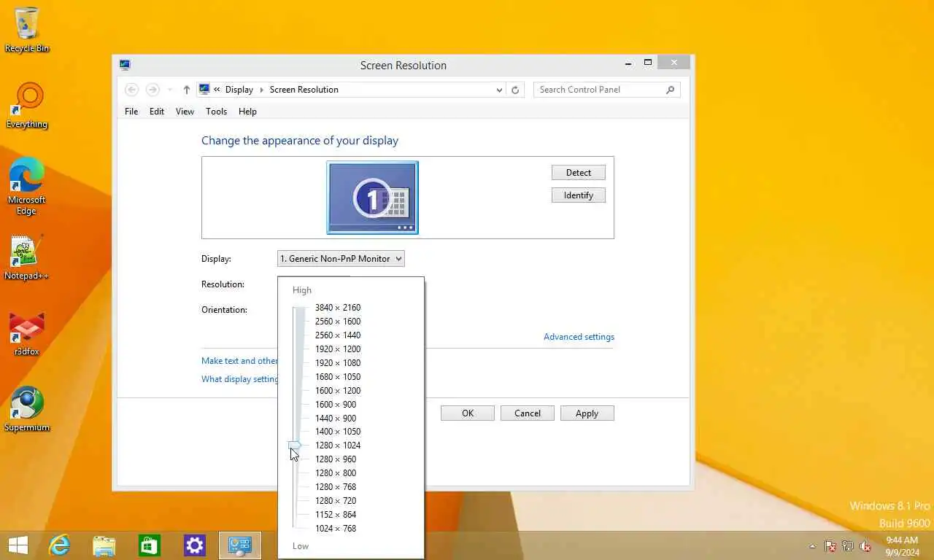Open the Recycle Bin desktop icon
Screen dimensions: 934x560
27,30
